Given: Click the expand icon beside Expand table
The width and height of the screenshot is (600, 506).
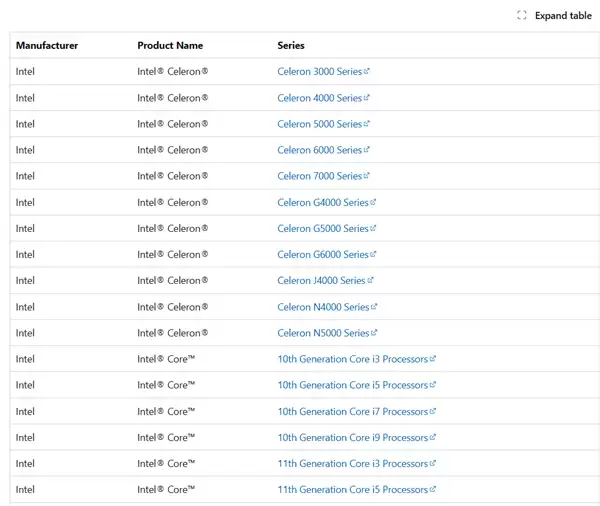Looking at the screenshot, I should pos(522,15).
